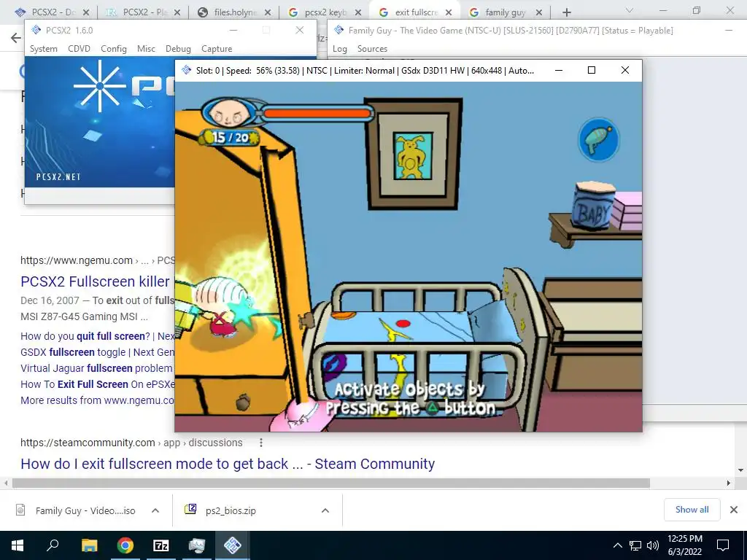
Task: Click console window title bar icon
Action: point(338,30)
